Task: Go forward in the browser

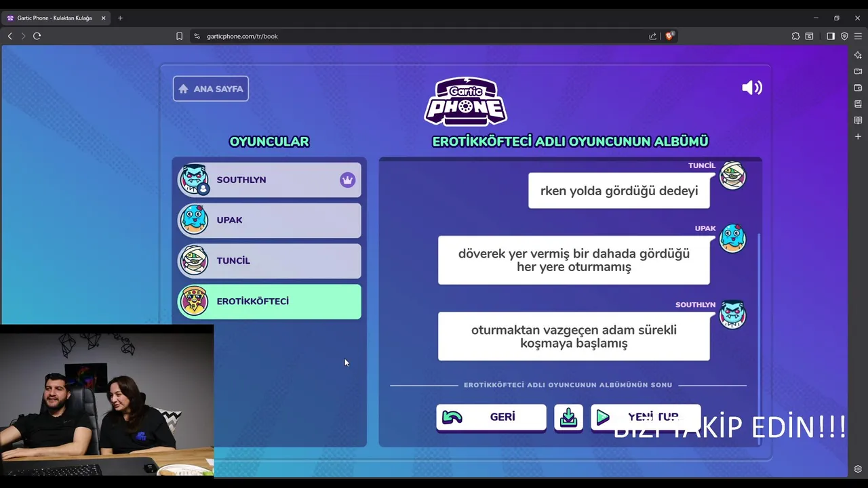Action: point(23,36)
